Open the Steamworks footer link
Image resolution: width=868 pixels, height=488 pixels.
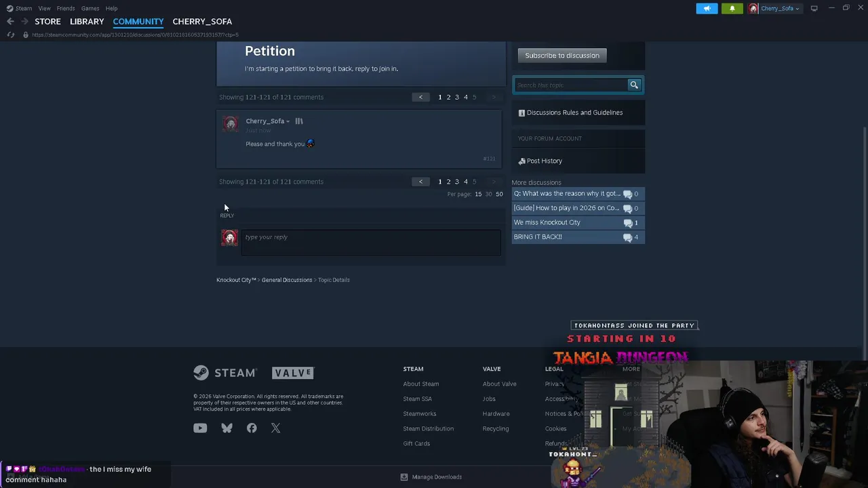(x=420, y=414)
